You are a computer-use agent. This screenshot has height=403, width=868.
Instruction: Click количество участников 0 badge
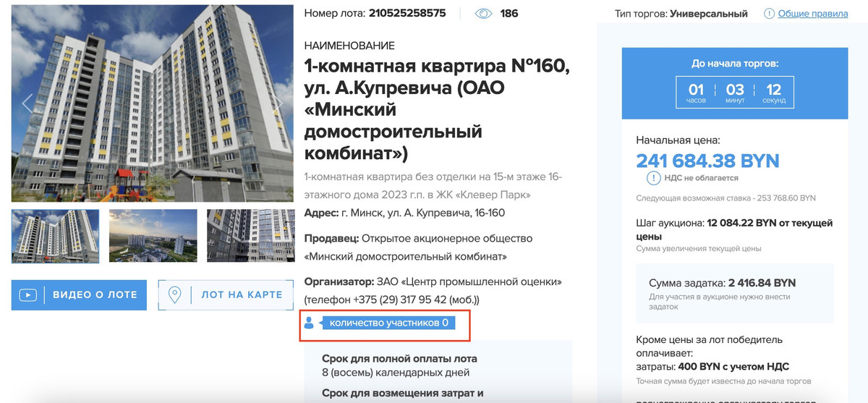(388, 323)
